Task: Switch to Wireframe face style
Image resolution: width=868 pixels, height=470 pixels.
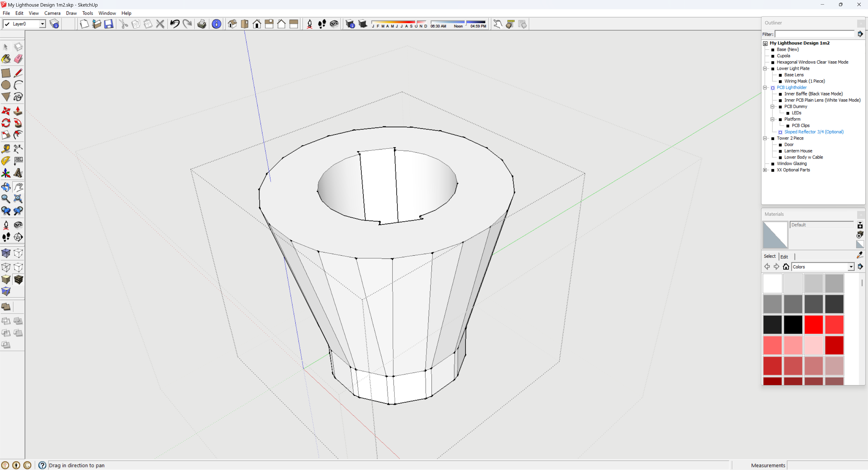Action: pos(6,268)
